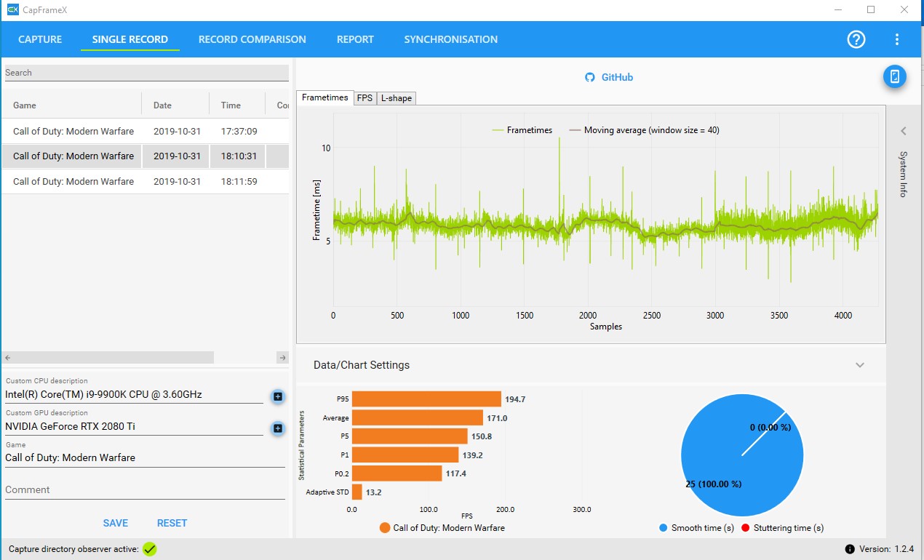Go to the REPORT tab
Screen dimensions: 924x560
pos(355,39)
